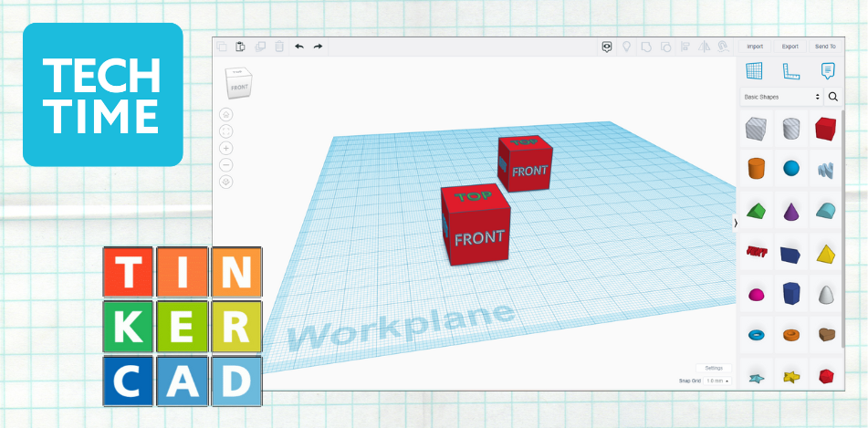The width and height of the screenshot is (868, 428).
Task: Click the icon right of Flip
Action: point(722,47)
